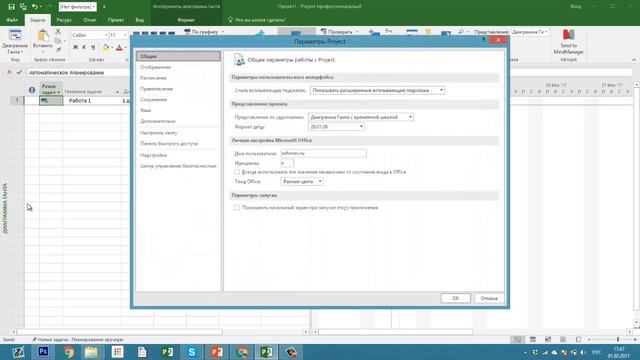The height and width of the screenshot is (360, 640).
Task: Toggle show start screen on launch checkbox
Action: coord(237,207)
